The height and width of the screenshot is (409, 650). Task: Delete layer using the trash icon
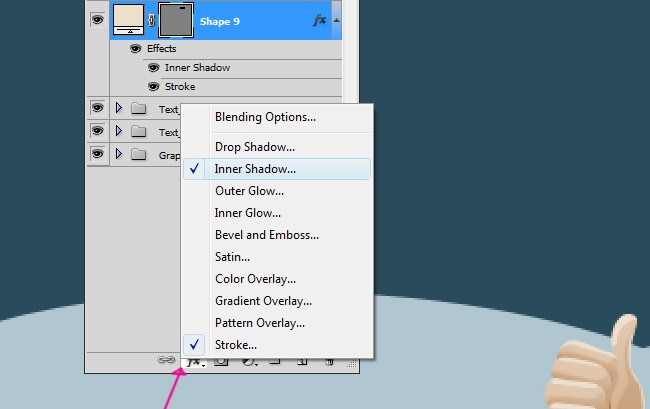[x=329, y=362]
